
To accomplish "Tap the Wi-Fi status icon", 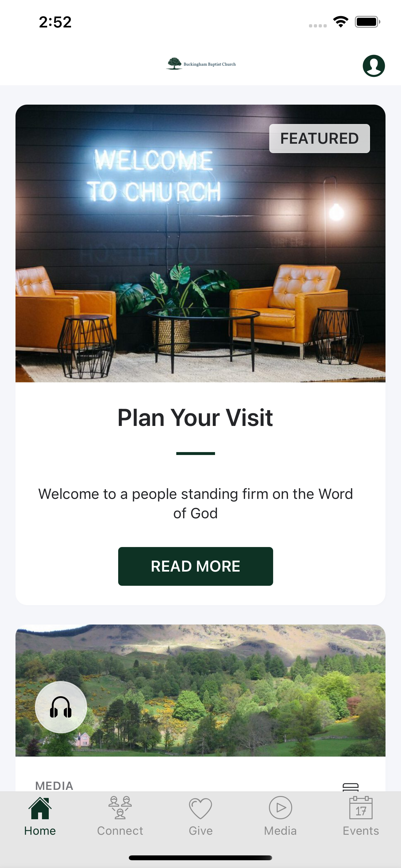I will tap(341, 22).
